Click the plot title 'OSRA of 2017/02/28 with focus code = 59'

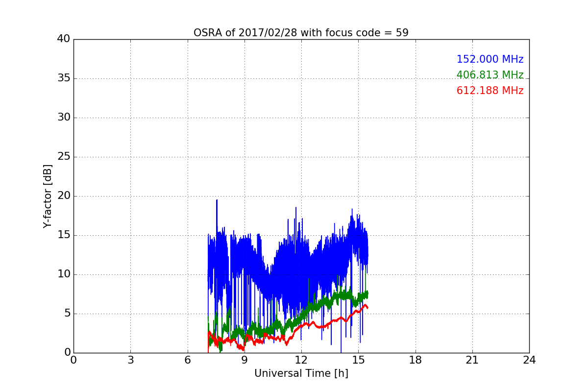(301, 33)
